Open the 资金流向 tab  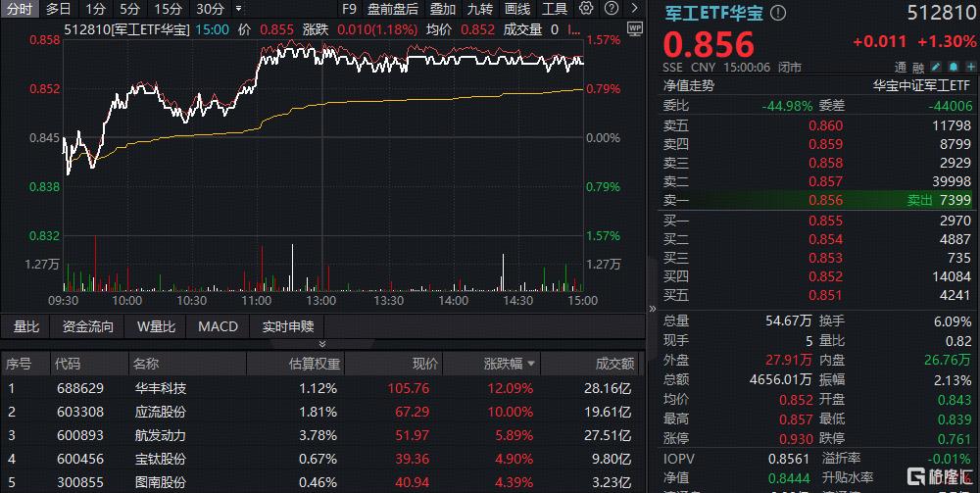coord(88,326)
